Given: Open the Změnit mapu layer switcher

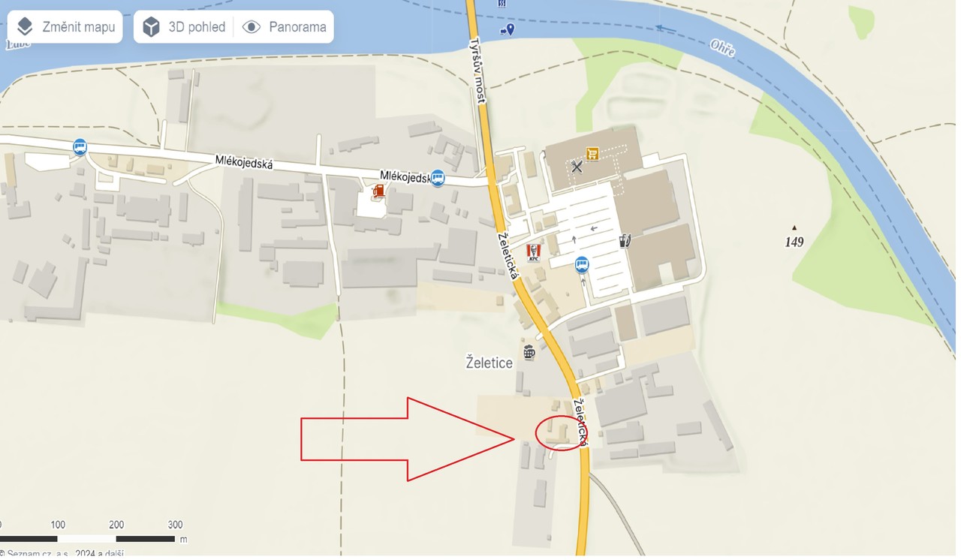Looking at the screenshot, I should 66,27.
